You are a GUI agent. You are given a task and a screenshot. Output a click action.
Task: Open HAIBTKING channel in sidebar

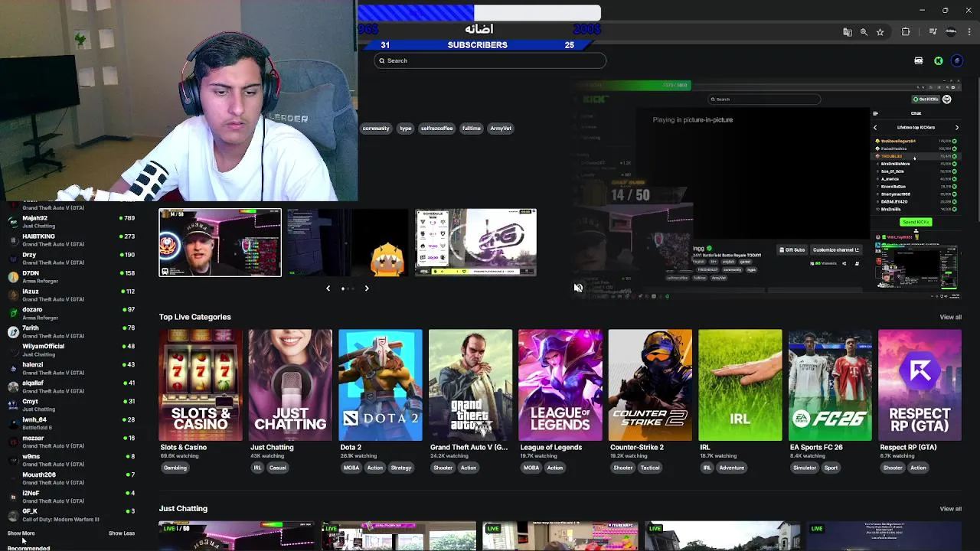(x=70, y=240)
